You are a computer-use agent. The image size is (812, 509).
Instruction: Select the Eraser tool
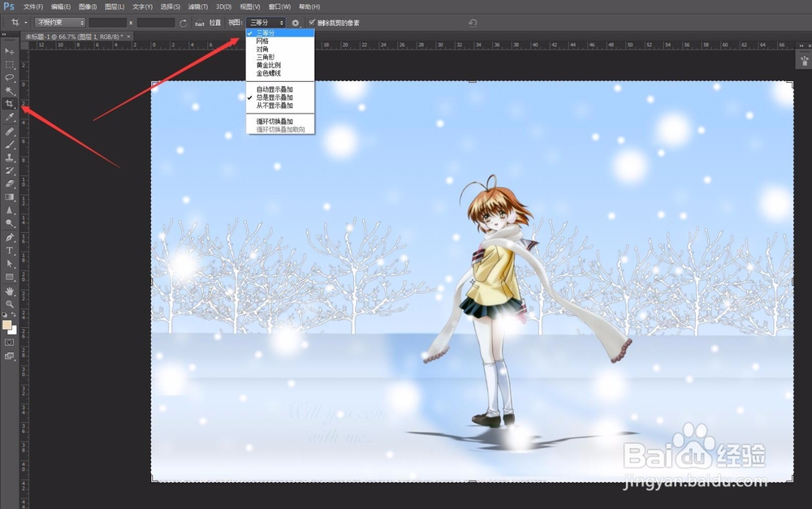point(9,183)
